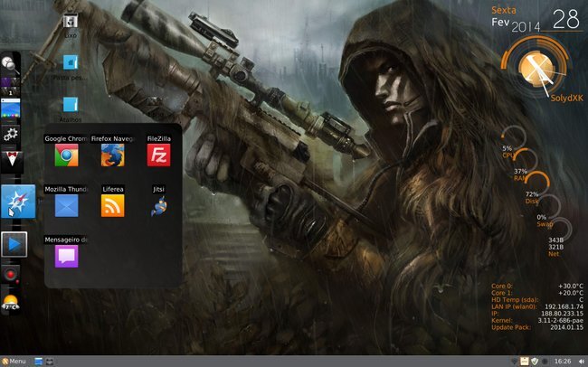Click the Update Pack 2014.01.15 line

(537, 327)
